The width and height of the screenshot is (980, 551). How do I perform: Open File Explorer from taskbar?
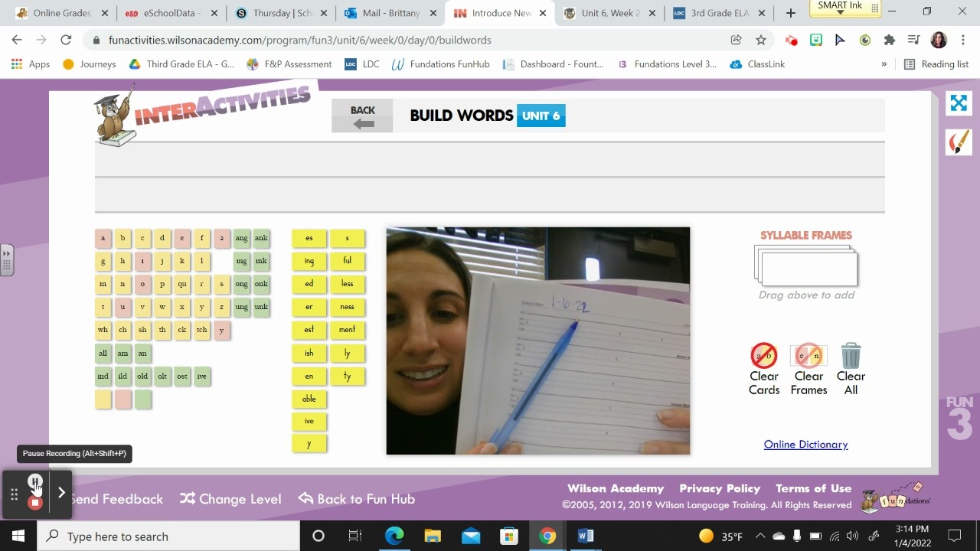click(433, 536)
